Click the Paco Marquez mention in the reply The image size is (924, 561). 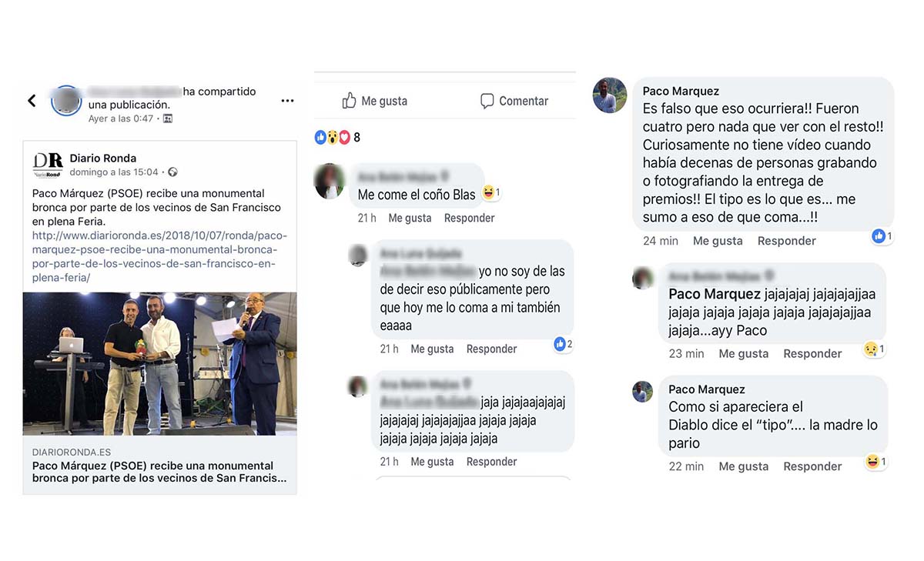715,294
